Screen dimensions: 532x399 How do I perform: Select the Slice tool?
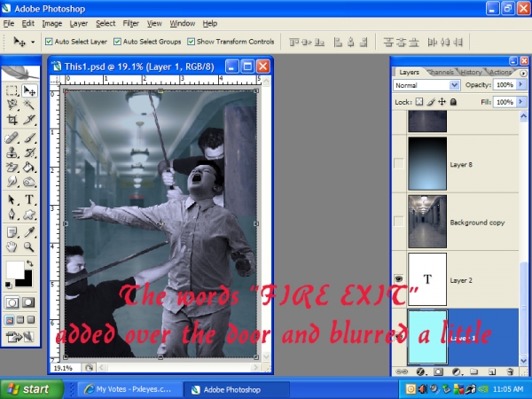pyautogui.click(x=29, y=120)
